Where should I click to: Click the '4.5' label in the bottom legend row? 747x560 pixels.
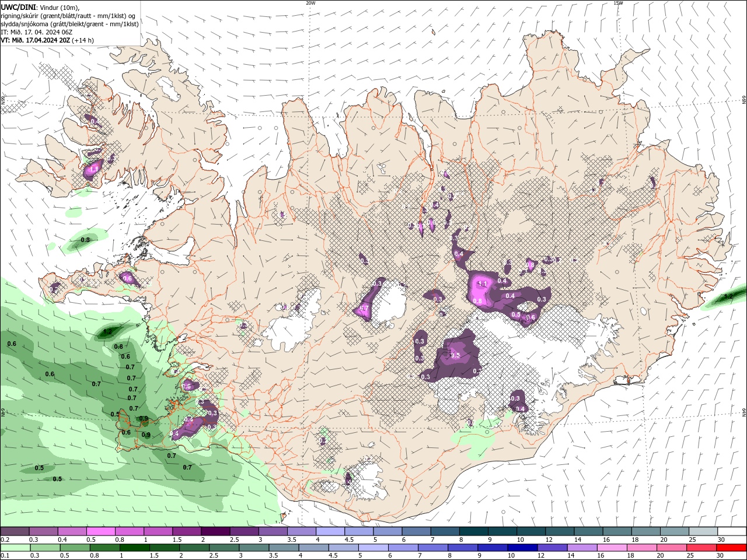333,556
